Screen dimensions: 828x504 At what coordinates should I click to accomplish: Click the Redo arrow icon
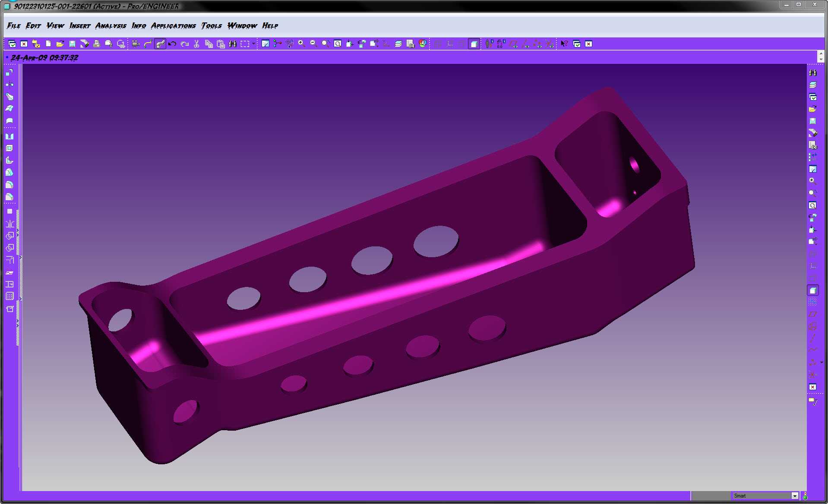tap(184, 44)
